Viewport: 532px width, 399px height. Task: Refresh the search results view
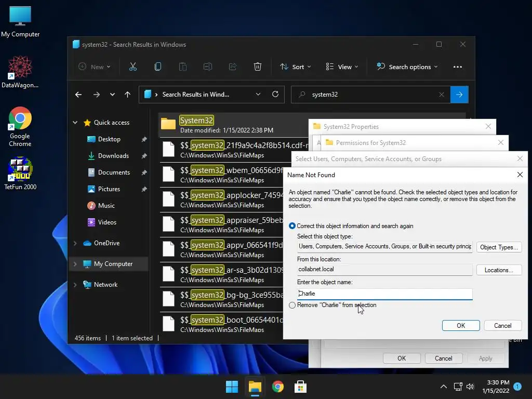pos(275,95)
